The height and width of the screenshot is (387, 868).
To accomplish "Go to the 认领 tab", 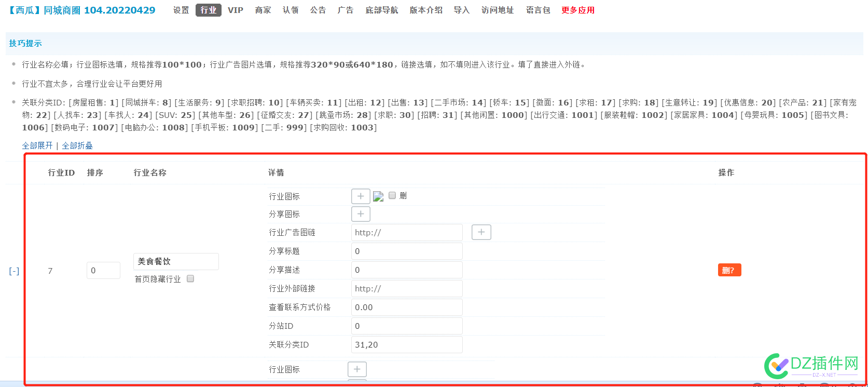I will [291, 10].
